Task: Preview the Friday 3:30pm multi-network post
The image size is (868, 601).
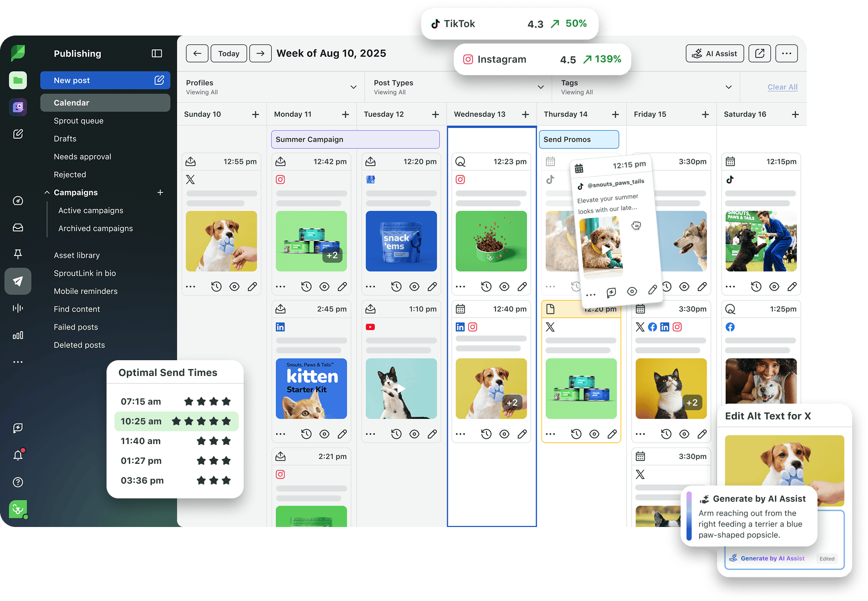Action: pyautogui.click(x=684, y=434)
